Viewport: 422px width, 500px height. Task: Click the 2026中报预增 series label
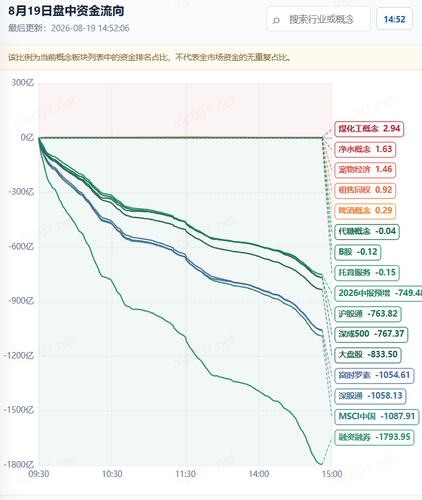378,293
